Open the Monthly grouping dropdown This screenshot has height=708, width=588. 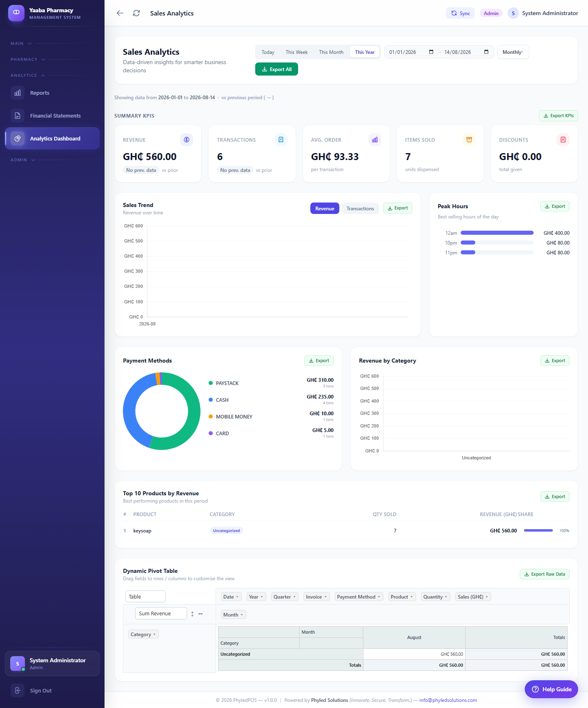click(513, 52)
